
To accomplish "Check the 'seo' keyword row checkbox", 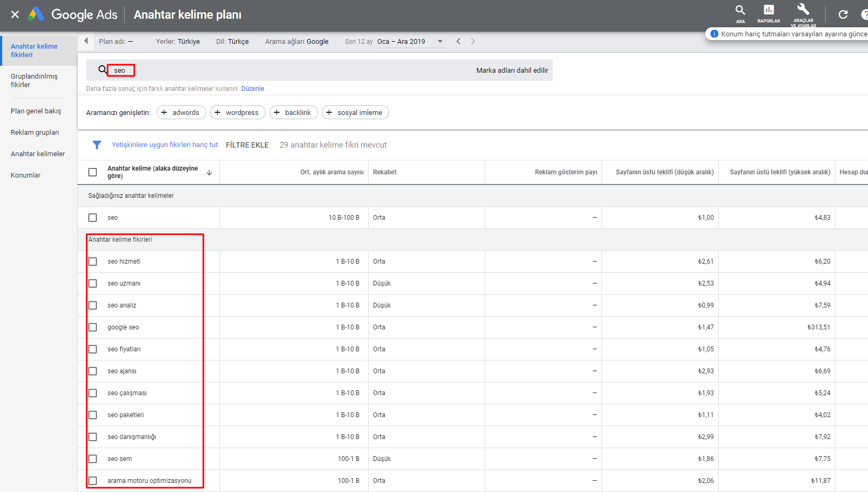I will click(x=93, y=218).
